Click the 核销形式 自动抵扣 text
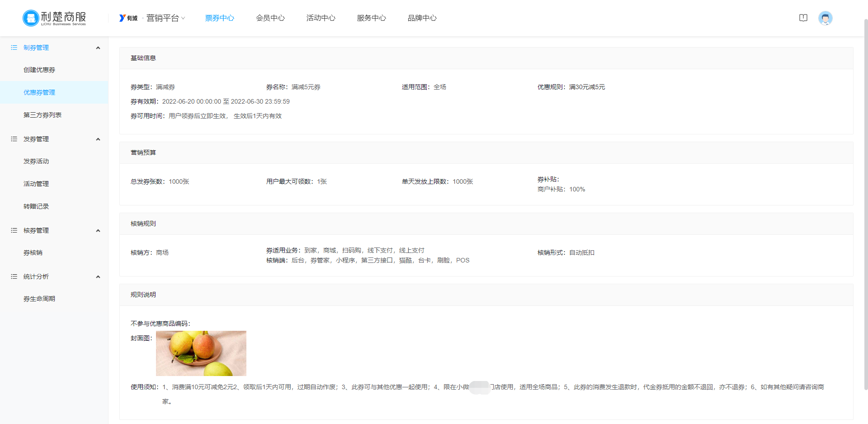 [x=582, y=252]
